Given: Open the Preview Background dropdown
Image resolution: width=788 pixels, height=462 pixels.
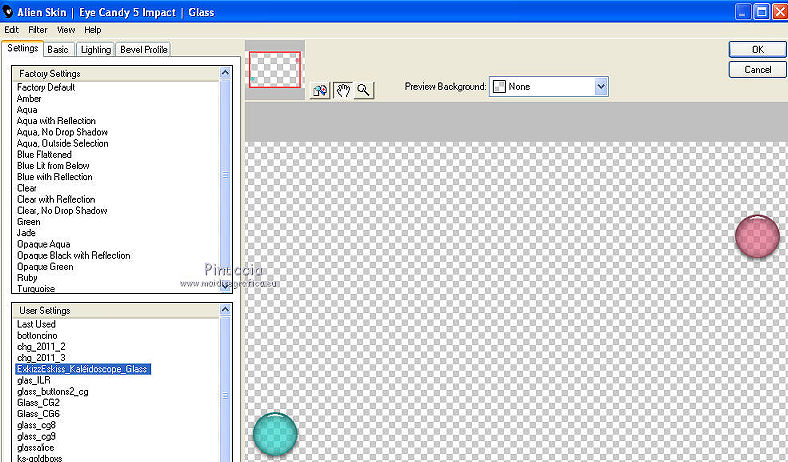Looking at the screenshot, I should [601, 87].
